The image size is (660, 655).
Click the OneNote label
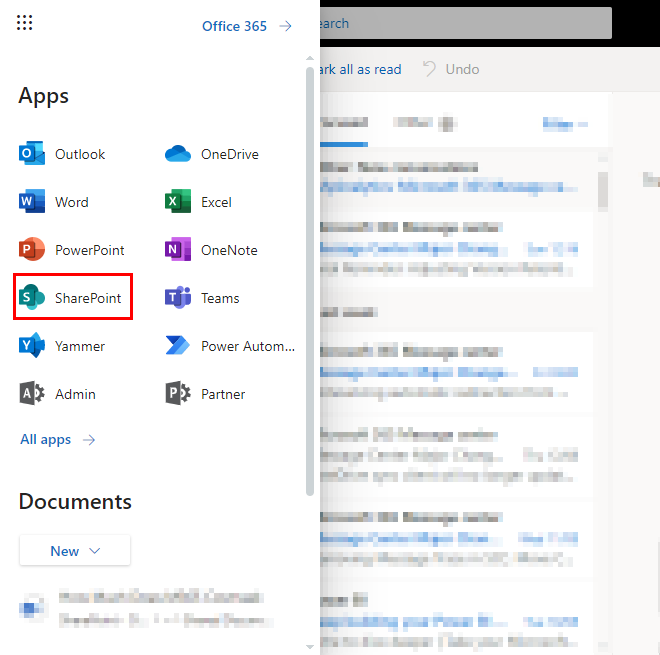[x=229, y=250]
